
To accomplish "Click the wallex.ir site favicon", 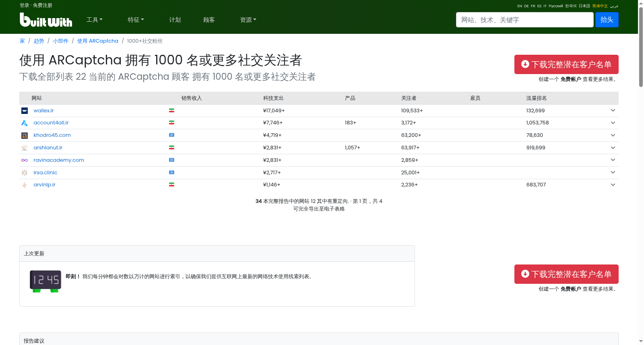I will point(25,111).
